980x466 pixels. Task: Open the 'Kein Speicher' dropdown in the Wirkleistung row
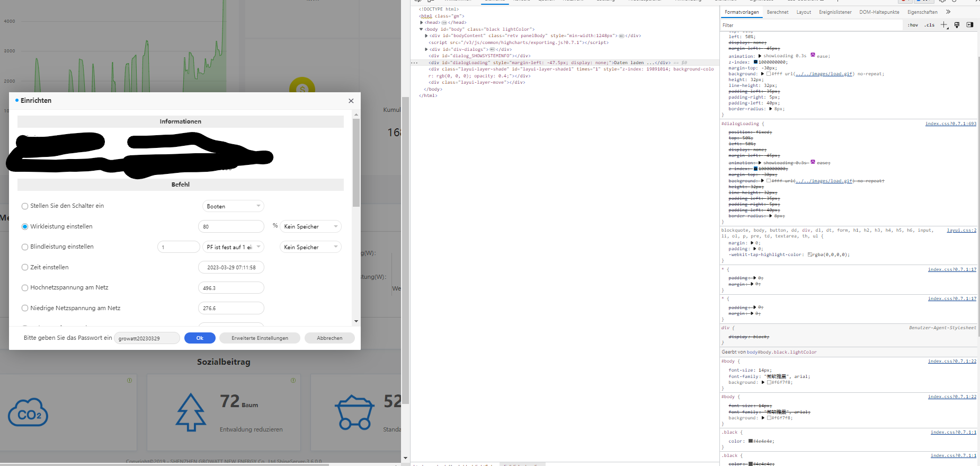click(310, 226)
